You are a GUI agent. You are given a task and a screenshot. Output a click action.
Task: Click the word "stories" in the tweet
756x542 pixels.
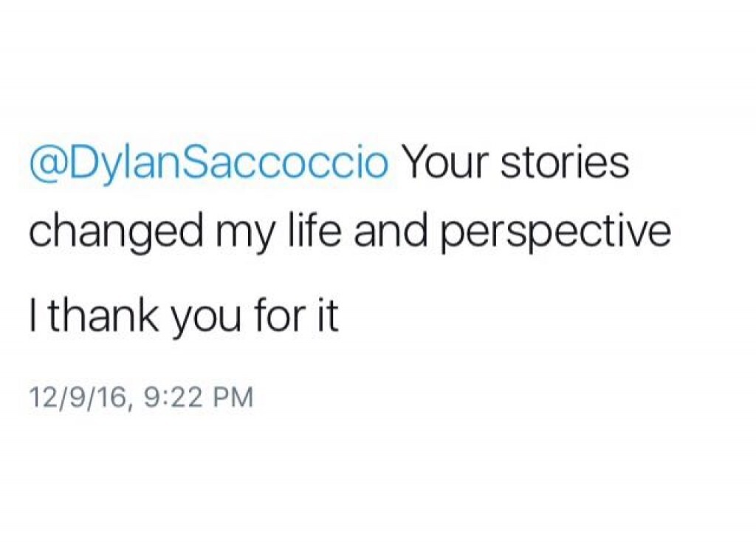click(565, 163)
